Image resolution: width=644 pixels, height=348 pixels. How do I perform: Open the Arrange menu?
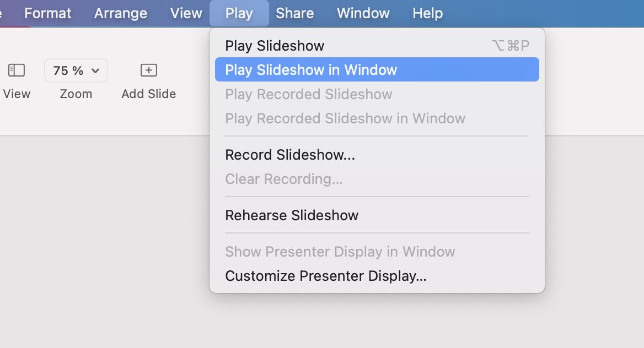[121, 13]
